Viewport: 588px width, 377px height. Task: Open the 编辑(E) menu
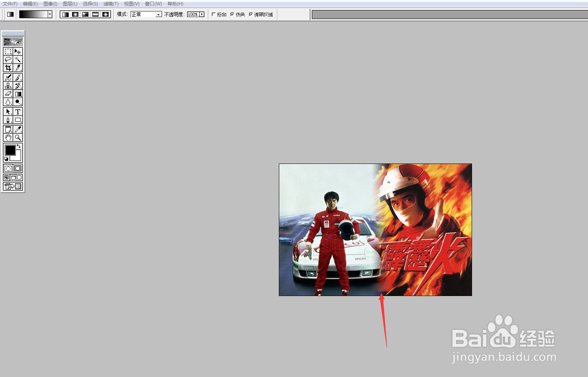[x=30, y=4]
